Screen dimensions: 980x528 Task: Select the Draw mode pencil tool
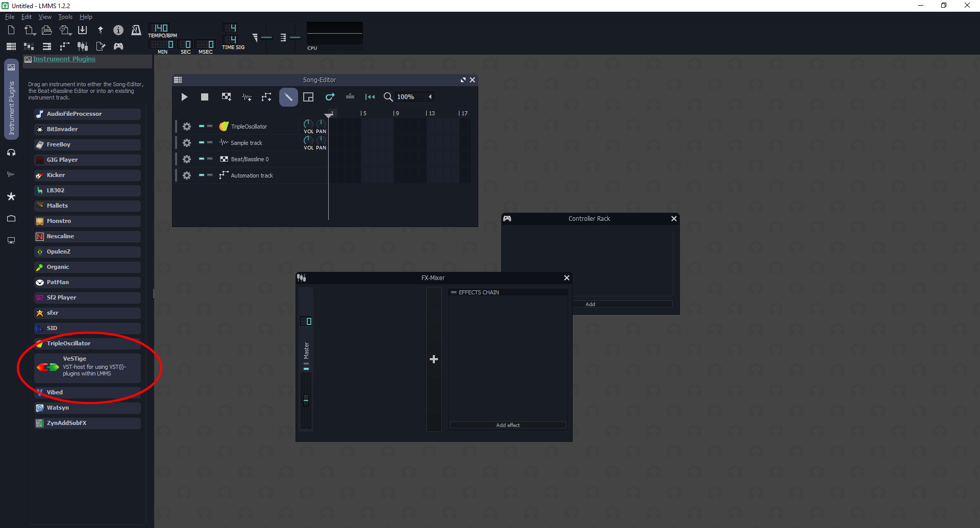288,97
